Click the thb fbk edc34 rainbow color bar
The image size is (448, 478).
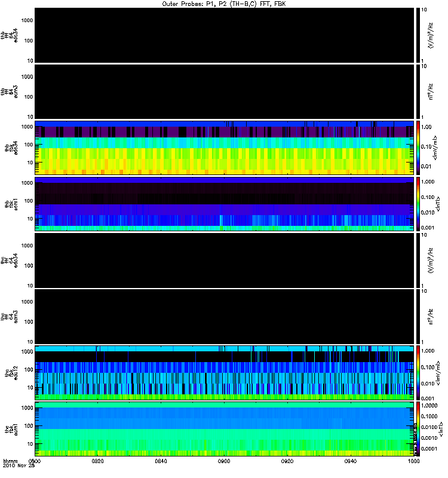[418, 148]
